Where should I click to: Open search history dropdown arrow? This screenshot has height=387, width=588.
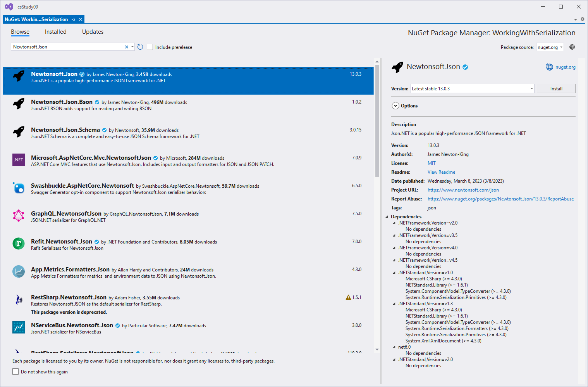132,47
